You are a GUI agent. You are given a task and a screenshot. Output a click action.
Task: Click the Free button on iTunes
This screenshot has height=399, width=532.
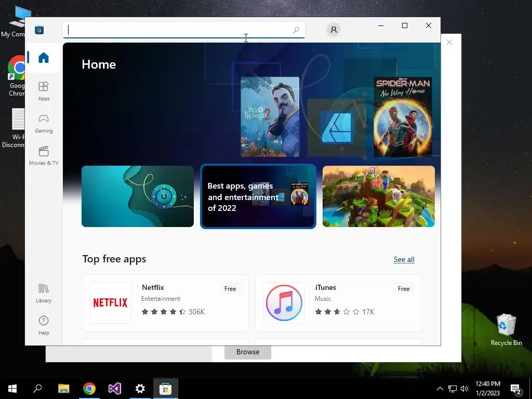pos(403,289)
